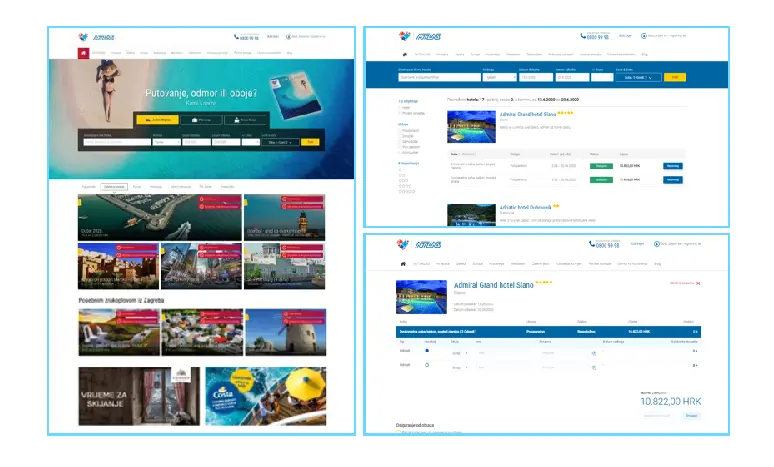Click the home icon in the booking page menu

point(403,264)
